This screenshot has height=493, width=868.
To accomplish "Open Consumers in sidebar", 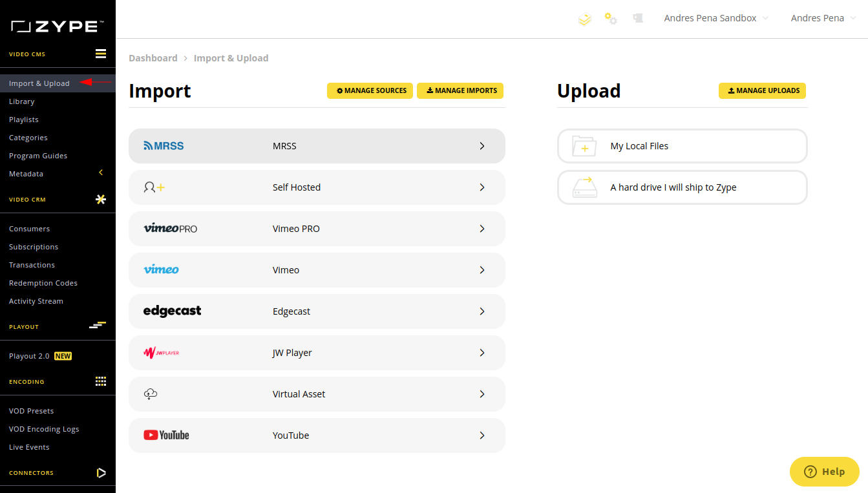I will point(30,229).
